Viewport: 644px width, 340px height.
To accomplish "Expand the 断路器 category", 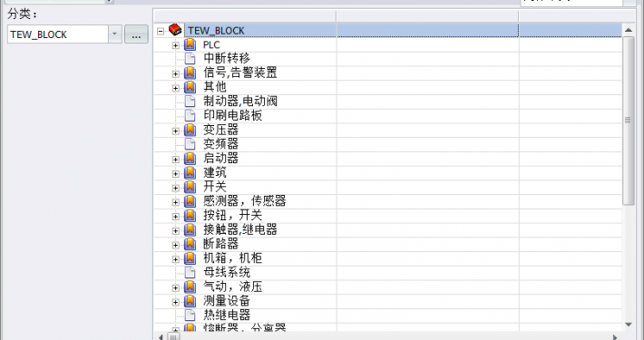I will 175,245.
